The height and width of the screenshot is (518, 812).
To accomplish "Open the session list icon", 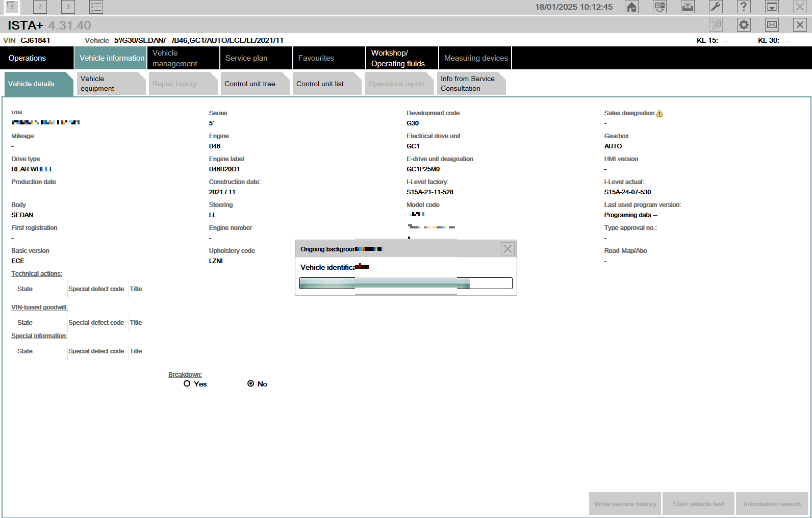I will click(96, 7).
